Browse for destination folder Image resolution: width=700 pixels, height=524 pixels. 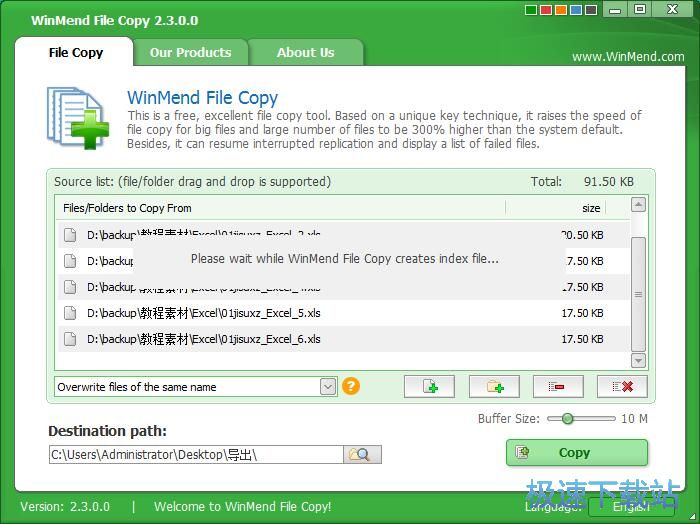362,455
